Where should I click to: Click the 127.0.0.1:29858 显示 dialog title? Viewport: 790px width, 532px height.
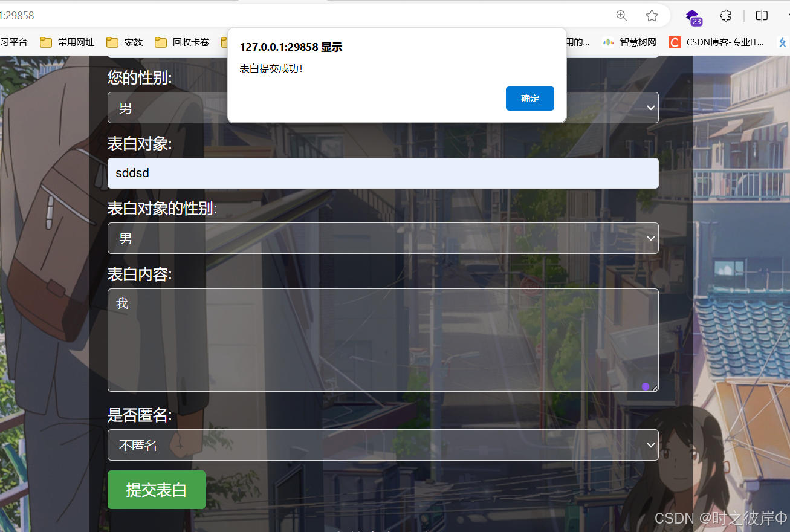coord(291,47)
